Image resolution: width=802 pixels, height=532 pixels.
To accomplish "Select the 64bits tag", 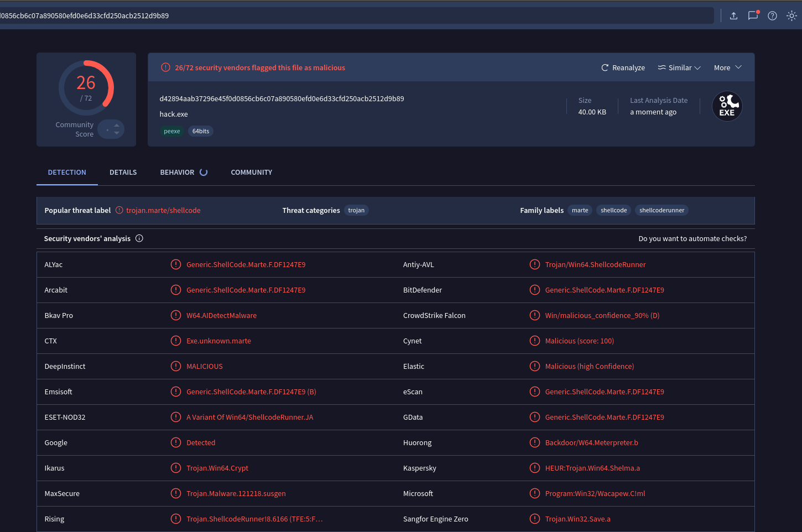I will 201,131.
